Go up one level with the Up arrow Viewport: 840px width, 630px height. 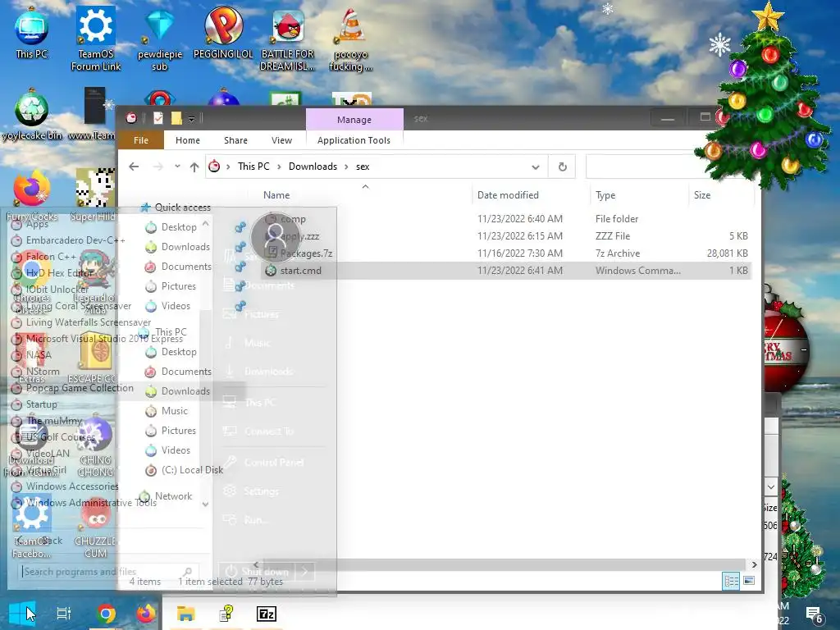pyautogui.click(x=194, y=167)
